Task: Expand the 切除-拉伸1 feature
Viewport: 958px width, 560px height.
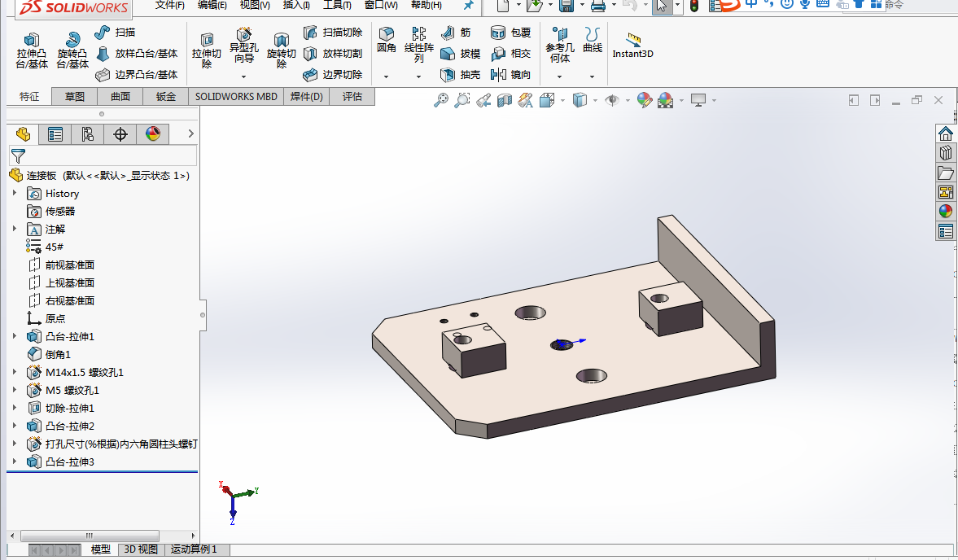Action: [x=15, y=407]
